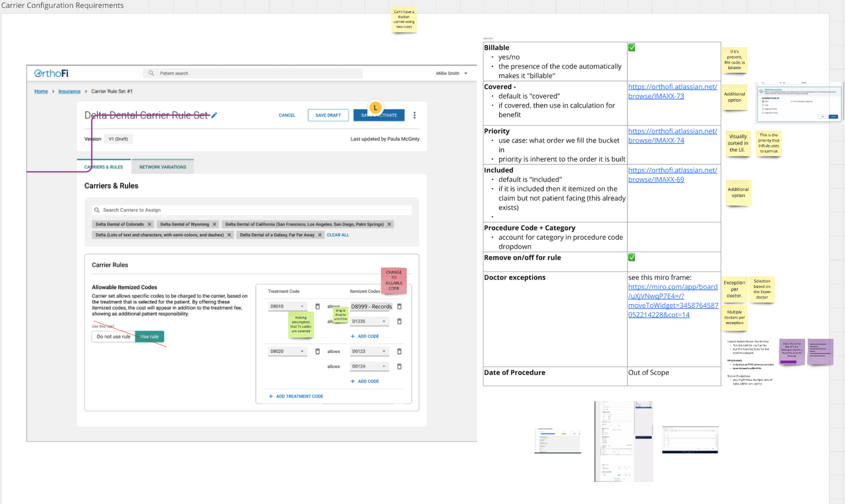Select the 'Multiple doctors per exception' sticky note
Screen dimensions: 845x504
click(x=735, y=317)
